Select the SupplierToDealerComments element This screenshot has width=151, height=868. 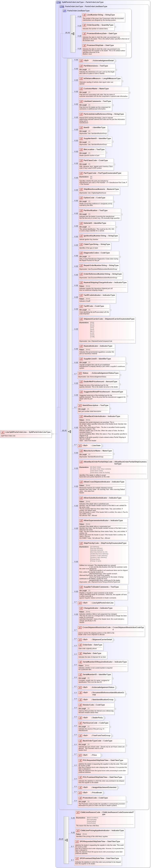[103, 592]
